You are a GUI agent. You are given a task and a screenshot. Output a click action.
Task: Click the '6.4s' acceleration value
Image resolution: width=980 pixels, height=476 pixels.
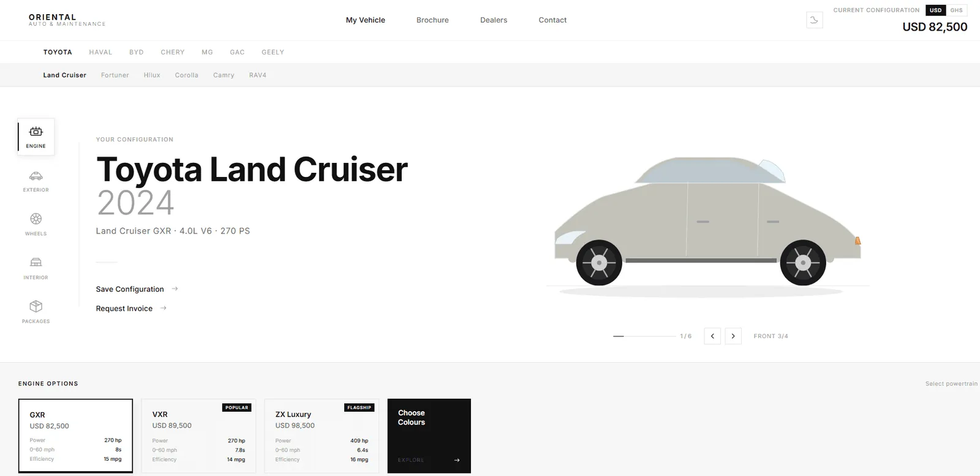[x=363, y=450]
